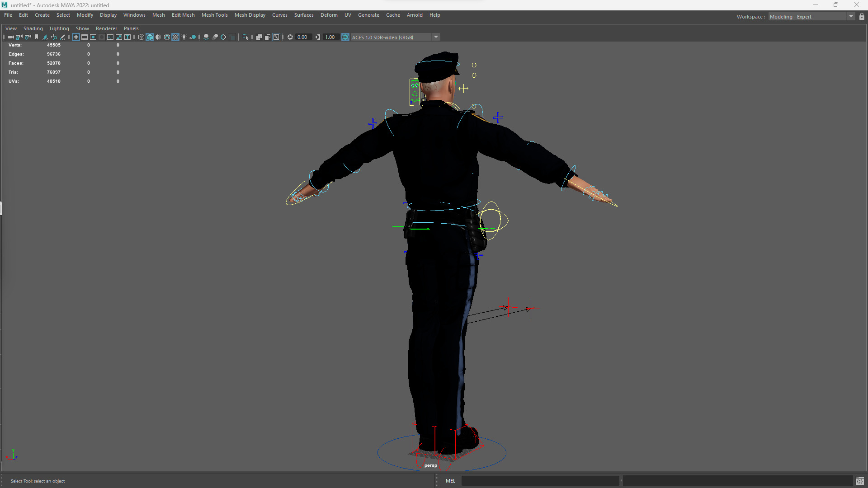Viewport: 868px width, 488px height.
Task: Open ACES 1.0 SDR-video view transform dropdown
Action: 436,37
